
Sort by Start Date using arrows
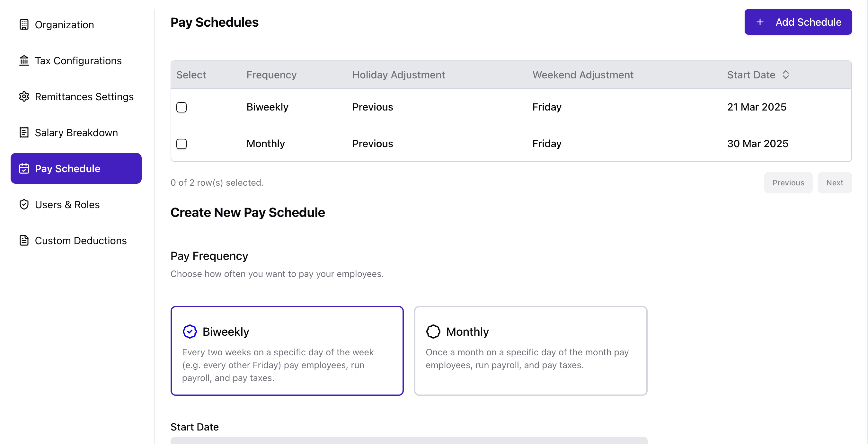pyautogui.click(x=785, y=75)
